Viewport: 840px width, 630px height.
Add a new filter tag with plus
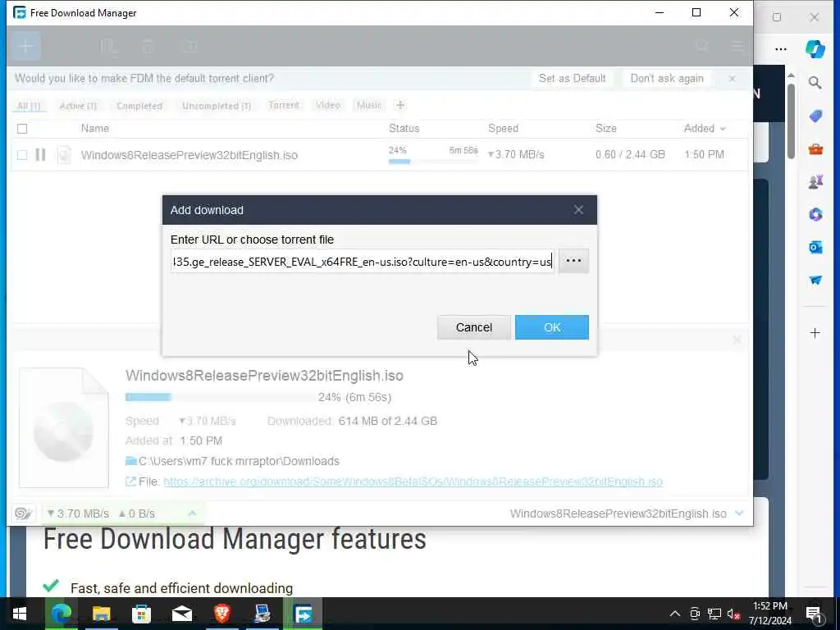pyautogui.click(x=400, y=106)
